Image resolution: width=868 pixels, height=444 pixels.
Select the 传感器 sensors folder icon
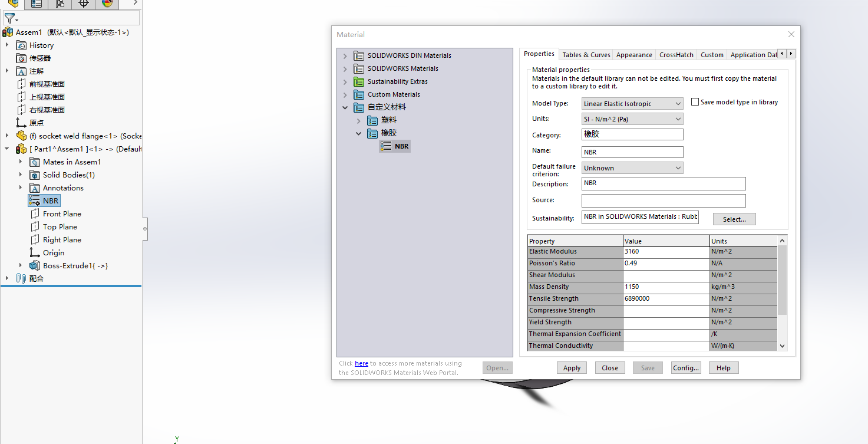pos(21,58)
